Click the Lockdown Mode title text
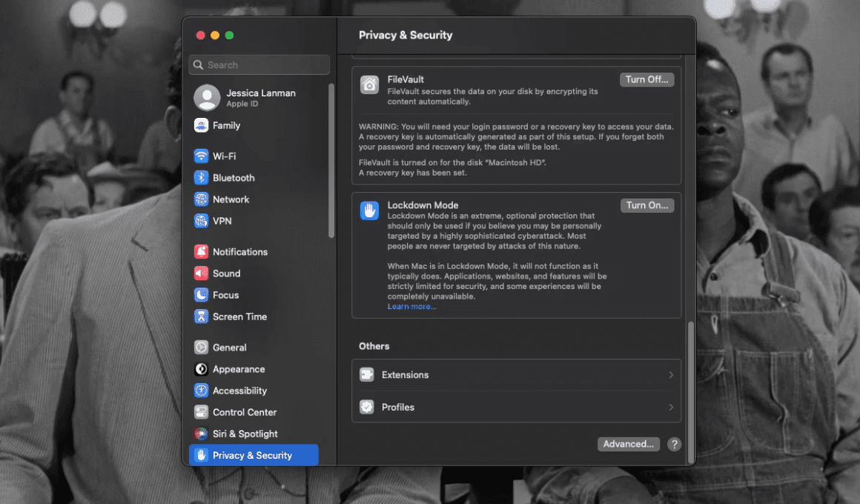Viewport: 860px width, 504px height. 423,205
